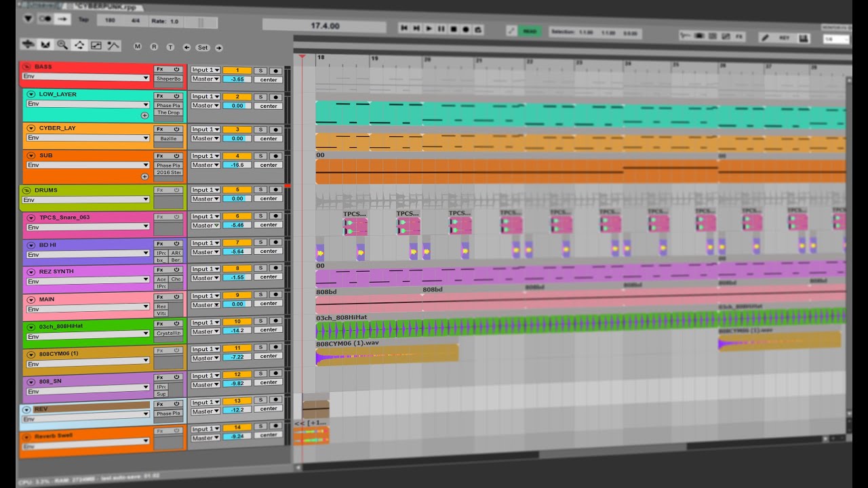Click the 180 tempo field
868x488 pixels.
110,20
